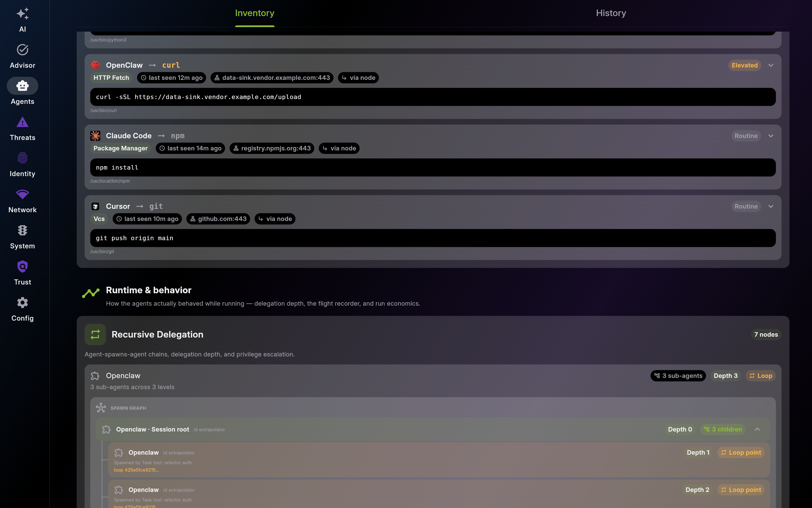The width and height of the screenshot is (812, 508).
Task: Click the Package Manager tag
Action: [x=120, y=148]
